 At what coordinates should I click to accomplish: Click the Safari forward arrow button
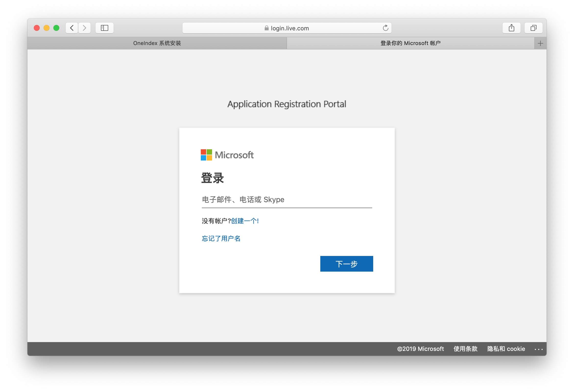(84, 28)
